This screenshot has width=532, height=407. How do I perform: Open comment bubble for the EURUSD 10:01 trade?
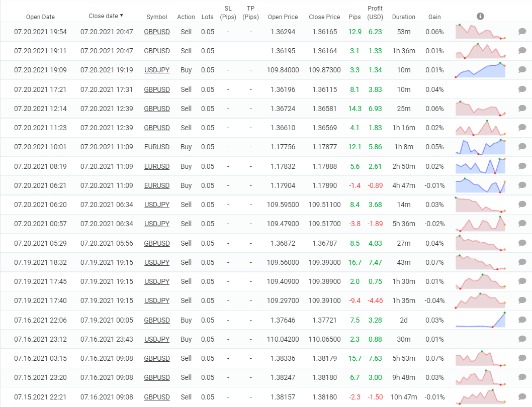point(522,147)
